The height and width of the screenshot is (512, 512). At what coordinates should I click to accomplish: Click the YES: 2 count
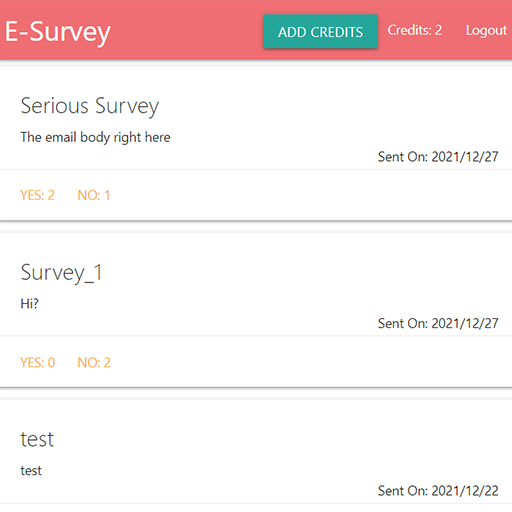pos(37,195)
